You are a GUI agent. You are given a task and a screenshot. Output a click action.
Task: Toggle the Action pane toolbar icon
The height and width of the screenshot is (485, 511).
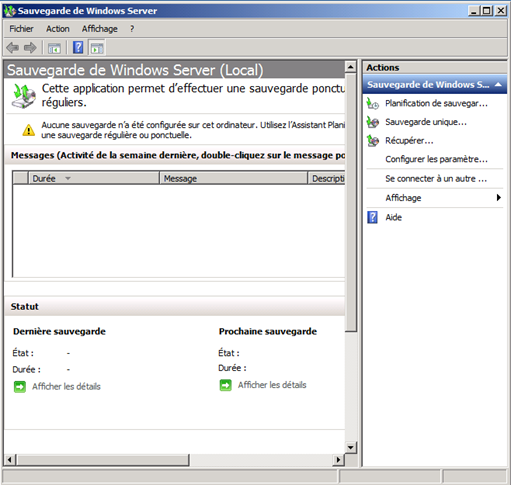(x=97, y=48)
